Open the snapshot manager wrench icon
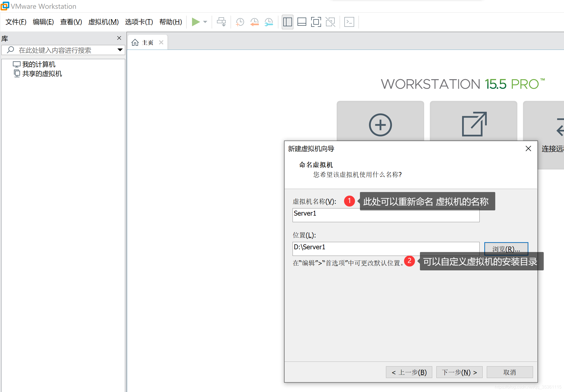Image resolution: width=564 pixels, height=392 pixels. (x=269, y=22)
